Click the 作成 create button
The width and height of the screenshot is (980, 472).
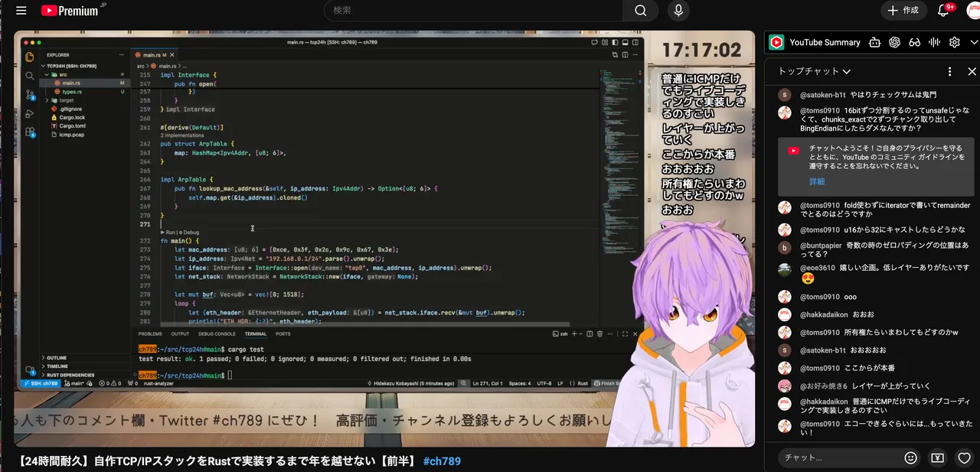[x=903, y=11]
